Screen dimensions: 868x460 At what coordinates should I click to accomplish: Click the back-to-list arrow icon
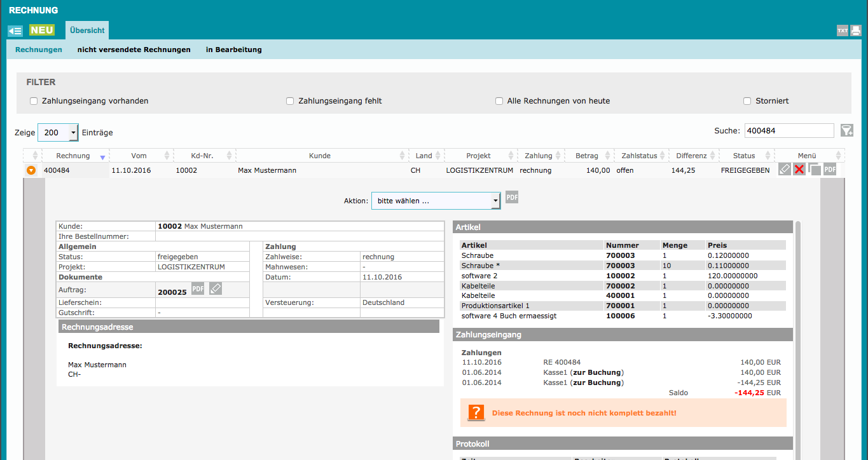tap(15, 30)
